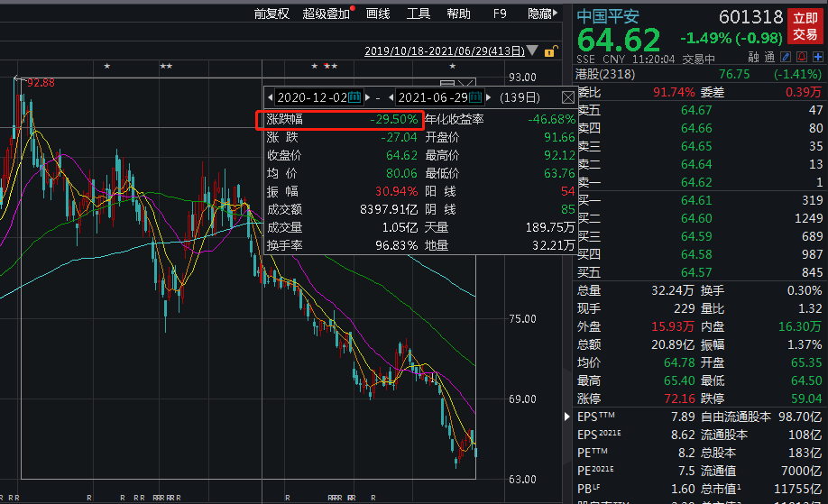Select the 买二 bid price 64.60
Screen dimensions: 828x504
click(696, 218)
